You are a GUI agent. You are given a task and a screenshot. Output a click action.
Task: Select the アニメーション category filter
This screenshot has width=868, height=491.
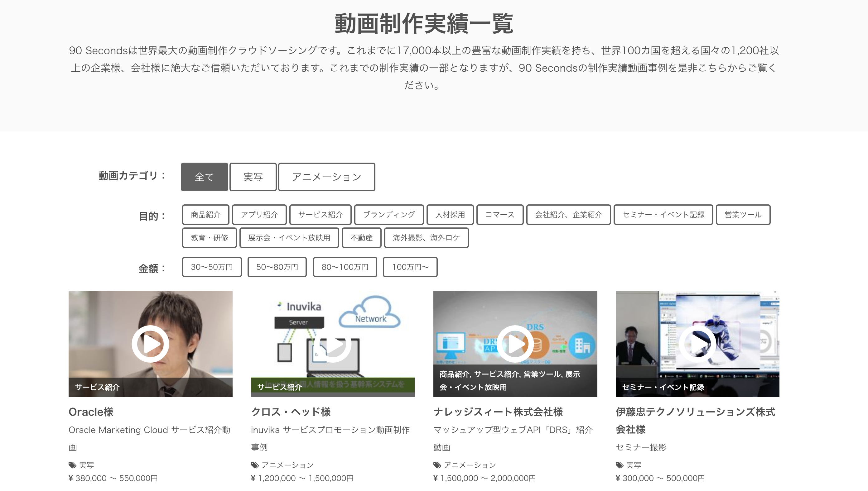point(326,177)
